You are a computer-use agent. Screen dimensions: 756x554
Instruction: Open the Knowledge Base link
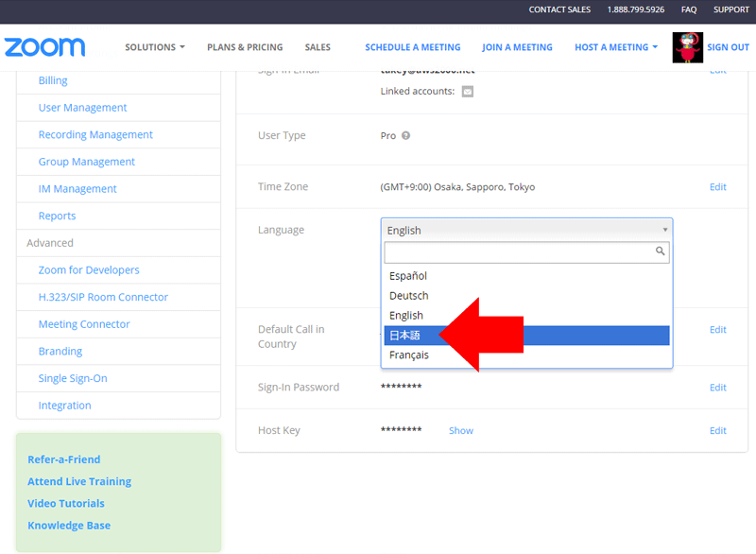69,526
